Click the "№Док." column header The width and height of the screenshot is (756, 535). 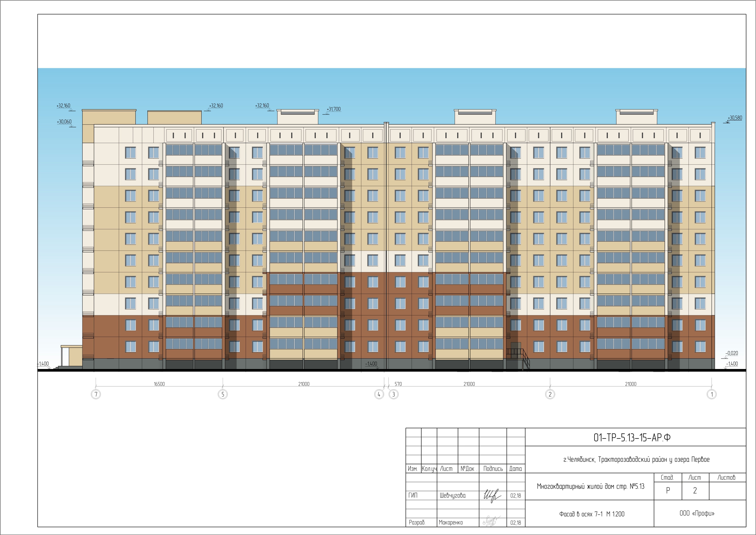click(468, 469)
